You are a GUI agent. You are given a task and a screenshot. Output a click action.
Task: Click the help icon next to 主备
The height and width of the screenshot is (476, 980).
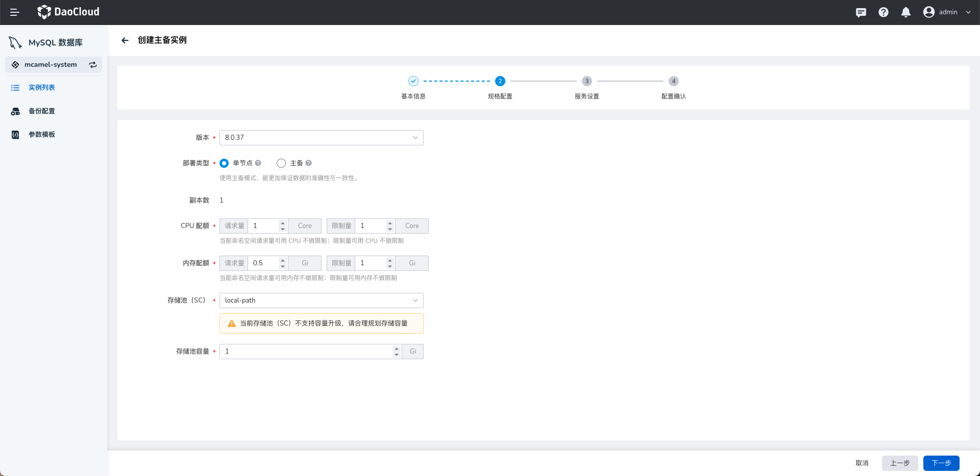[x=308, y=163]
